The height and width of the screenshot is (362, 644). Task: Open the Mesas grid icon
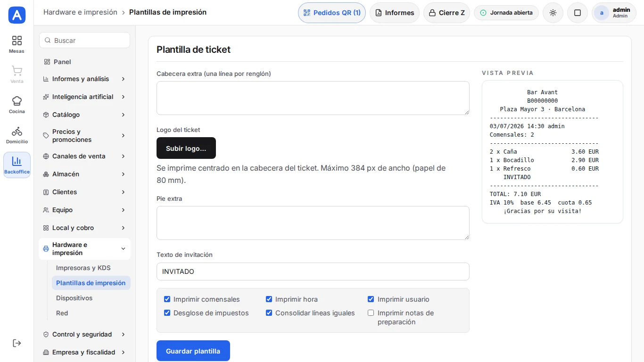coord(17,44)
